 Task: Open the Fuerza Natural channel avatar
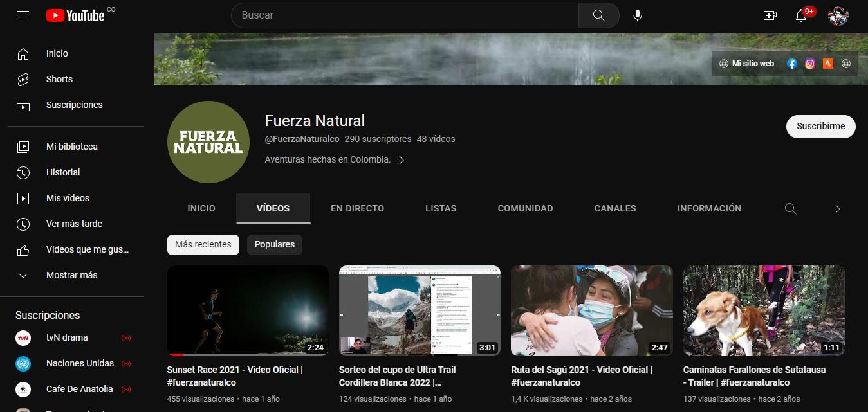pyautogui.click(x=208, y=142)
